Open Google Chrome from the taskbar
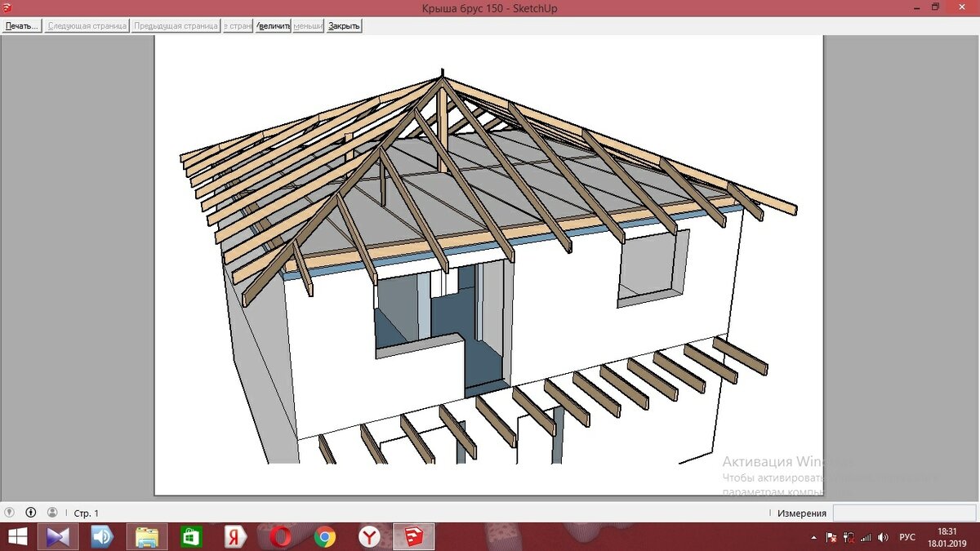 coord(325,537)
